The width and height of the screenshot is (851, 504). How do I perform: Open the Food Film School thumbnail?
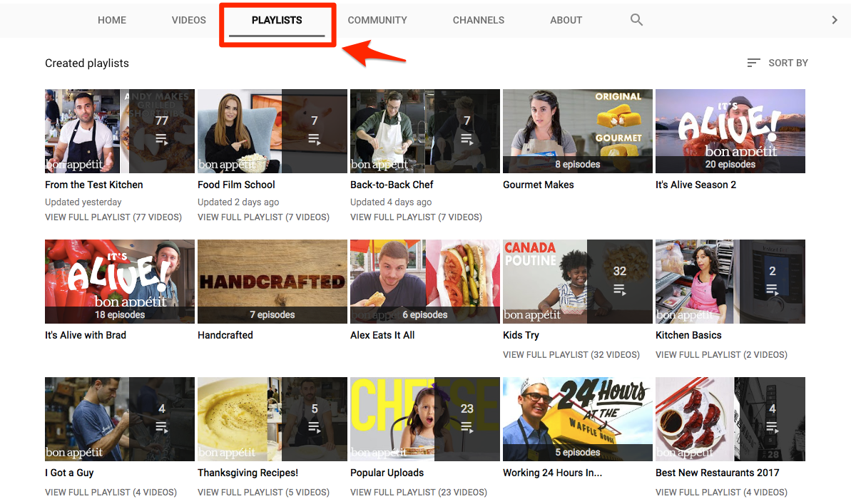[272, 131]
